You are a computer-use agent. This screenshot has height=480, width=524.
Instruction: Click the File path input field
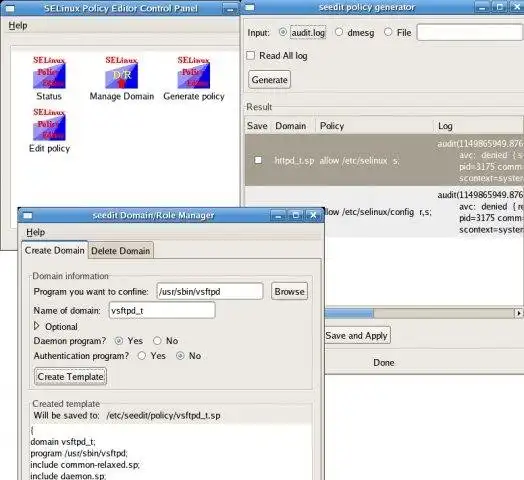pos(470,32)
